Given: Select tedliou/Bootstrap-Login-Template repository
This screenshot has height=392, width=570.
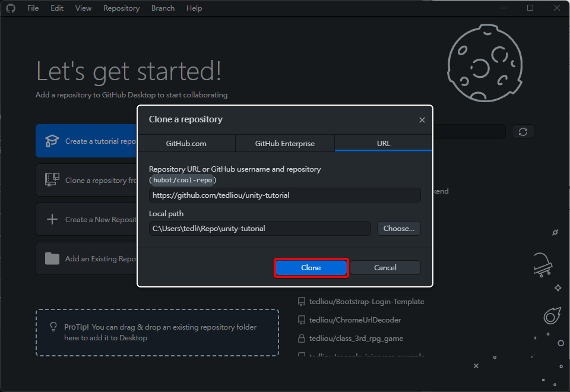Looking at the screenshot, I should 366,302.
